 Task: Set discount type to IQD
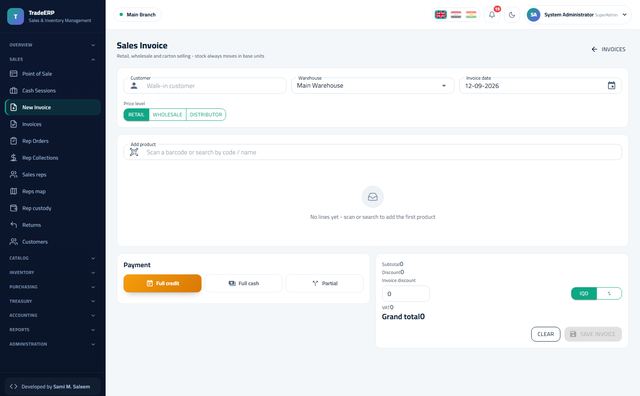point(584,294)
